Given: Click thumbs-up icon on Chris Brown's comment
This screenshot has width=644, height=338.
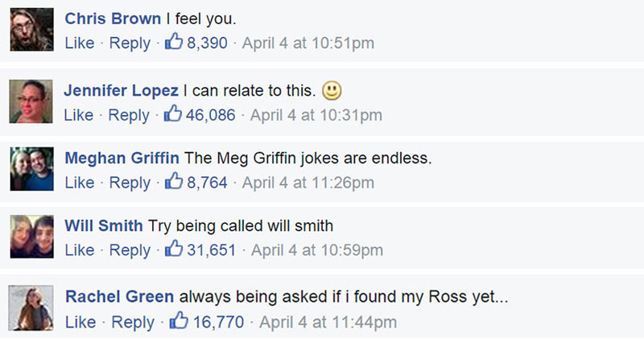Looking at the screenshot, I should pos(174,42).
